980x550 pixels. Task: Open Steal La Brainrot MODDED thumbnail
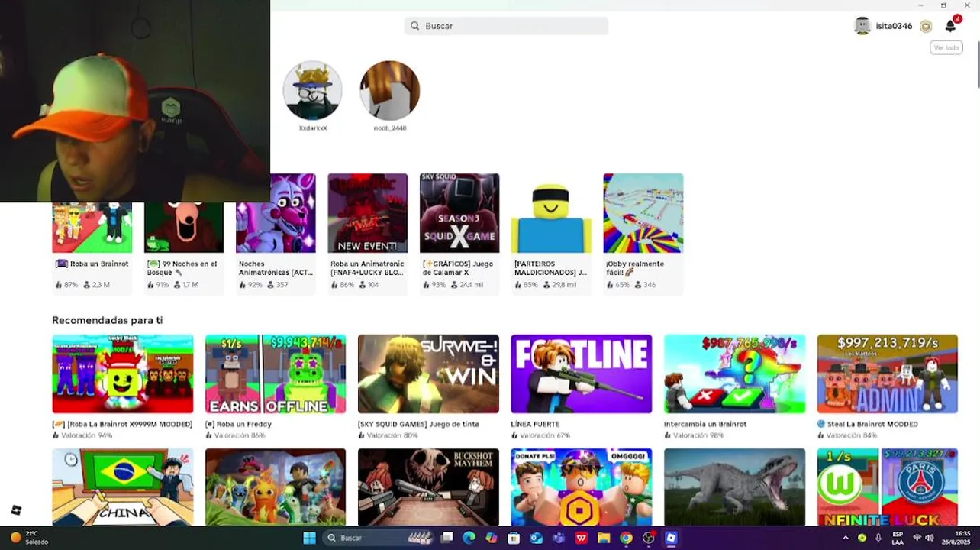point(888,374)
